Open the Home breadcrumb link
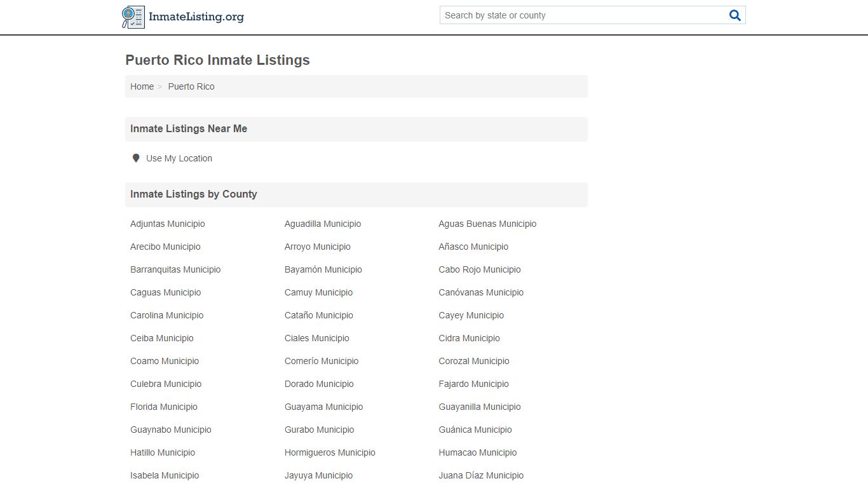The height and width of the screenshot is (488, 868). click(x=142, y=86)
